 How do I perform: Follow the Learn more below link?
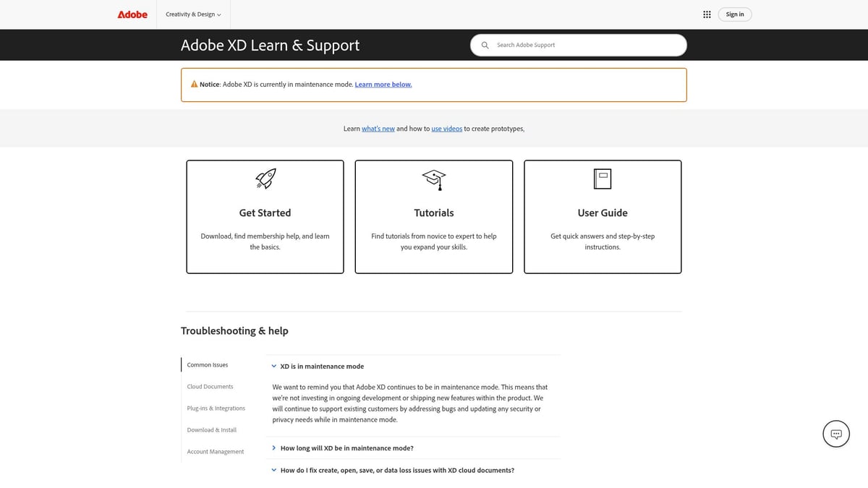point(383,84)
